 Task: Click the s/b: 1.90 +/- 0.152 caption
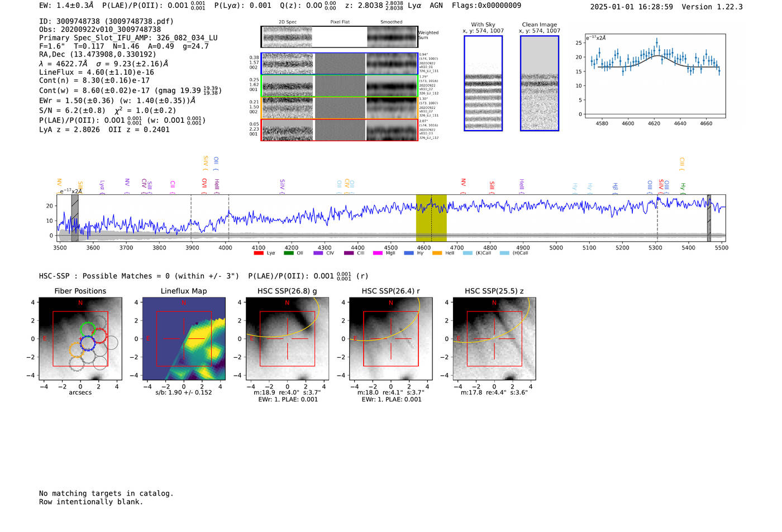click(x=184, y=392)
